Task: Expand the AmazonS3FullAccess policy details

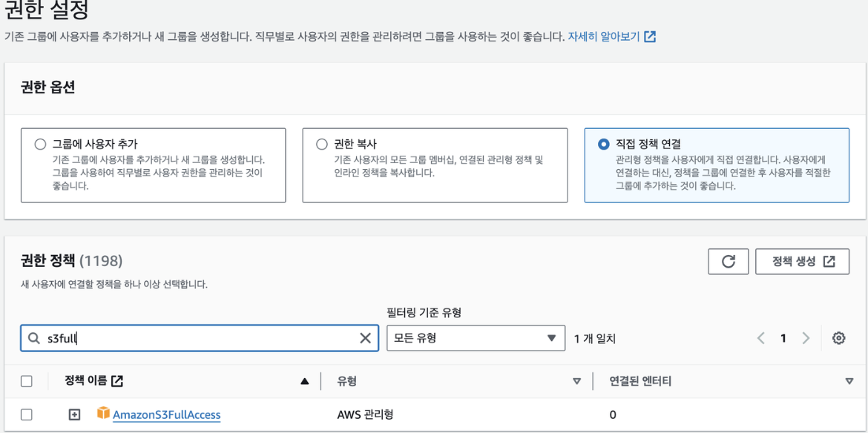Action: (74, 414)
